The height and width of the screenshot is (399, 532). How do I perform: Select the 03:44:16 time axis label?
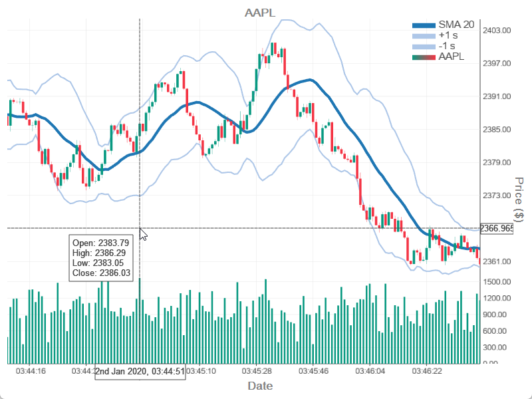tap(31, 371)
